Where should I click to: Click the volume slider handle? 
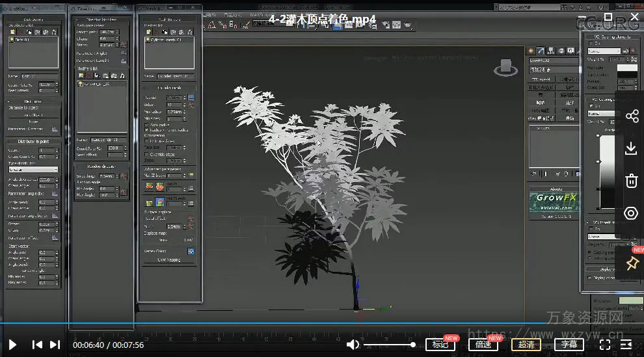413,345
